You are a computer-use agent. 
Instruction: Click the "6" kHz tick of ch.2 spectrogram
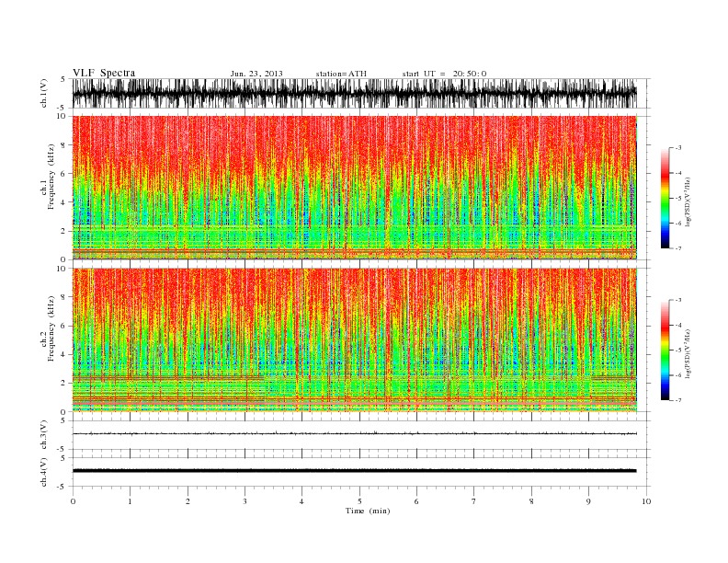(x=63, y=326)
